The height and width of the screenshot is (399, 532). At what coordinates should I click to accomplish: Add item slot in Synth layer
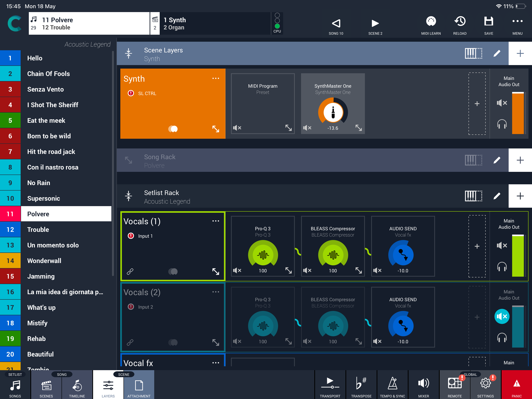click(x=477, y=104)
